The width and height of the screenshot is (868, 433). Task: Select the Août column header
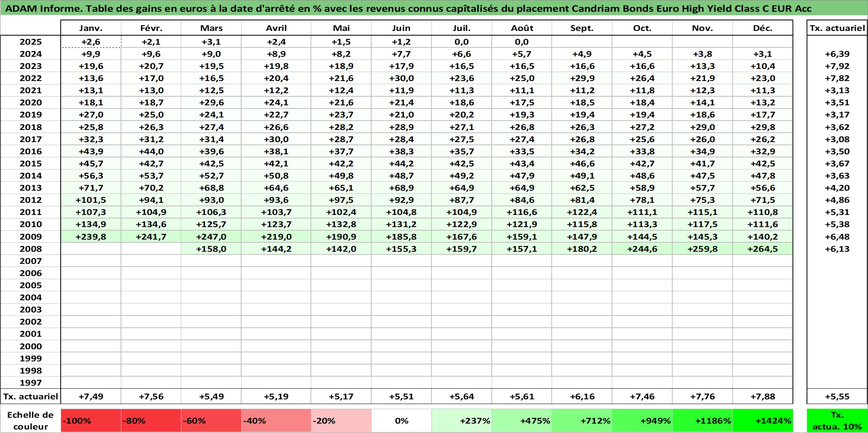coord(522,28)
